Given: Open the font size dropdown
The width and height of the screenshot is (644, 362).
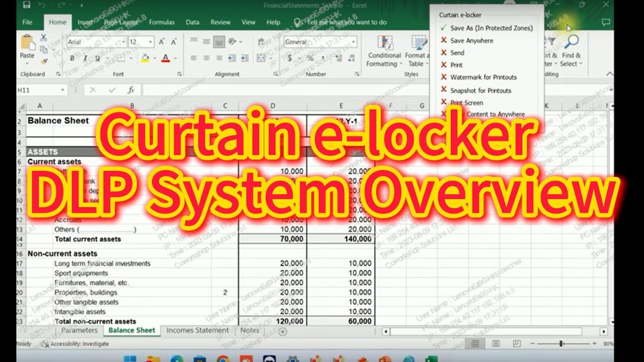Looking at the screenshot, I should pyautogui.click(x=150, y=42).
